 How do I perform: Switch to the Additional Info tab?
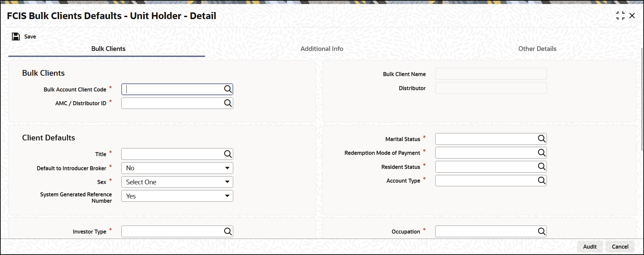pyautogui.click(x=322, y=49)
